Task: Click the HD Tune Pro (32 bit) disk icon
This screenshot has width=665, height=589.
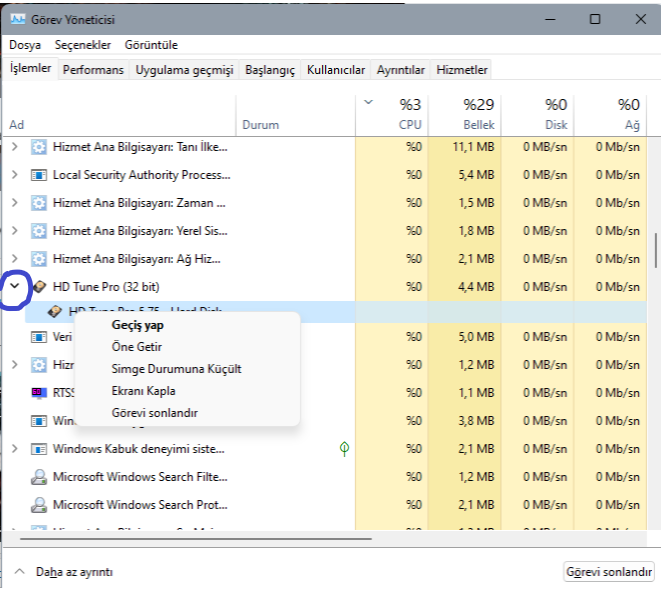Action: click(x=39, y=287)
